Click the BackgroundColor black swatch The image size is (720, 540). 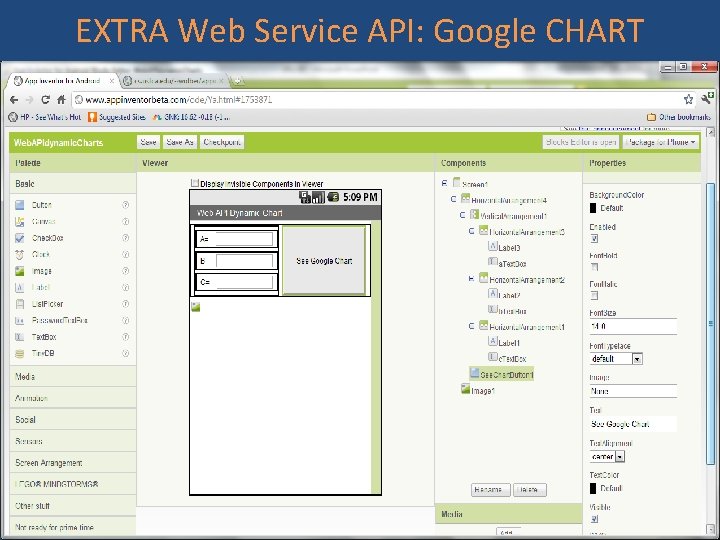(593, 208)
